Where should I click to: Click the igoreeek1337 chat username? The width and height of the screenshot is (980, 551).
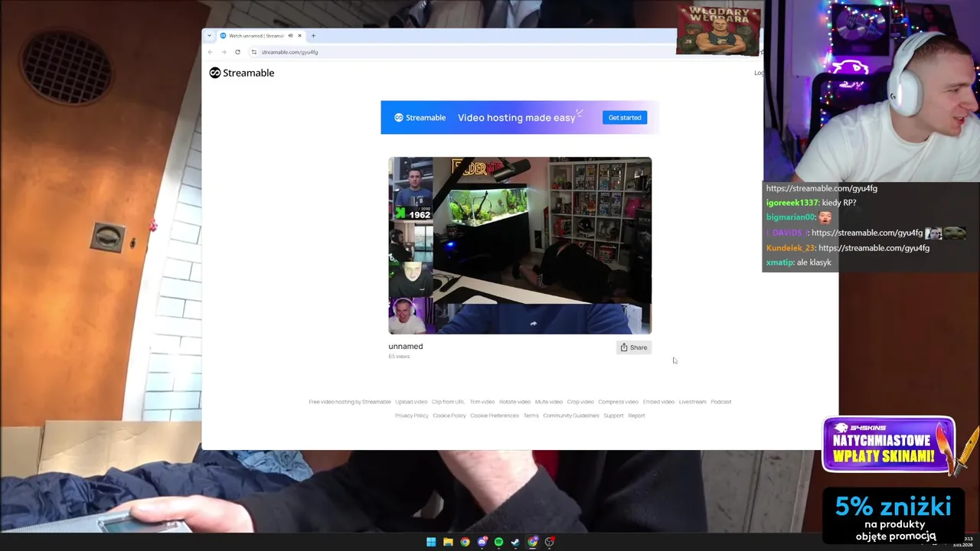[x=792, y=203]
